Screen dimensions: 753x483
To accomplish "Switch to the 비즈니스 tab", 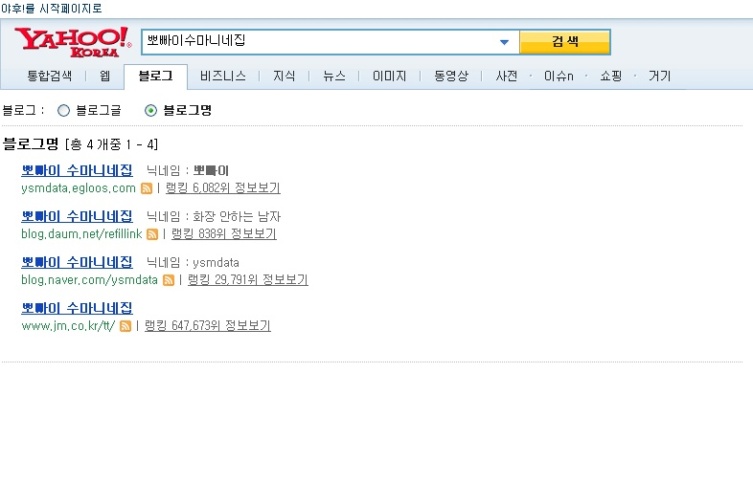I will 223,76.
